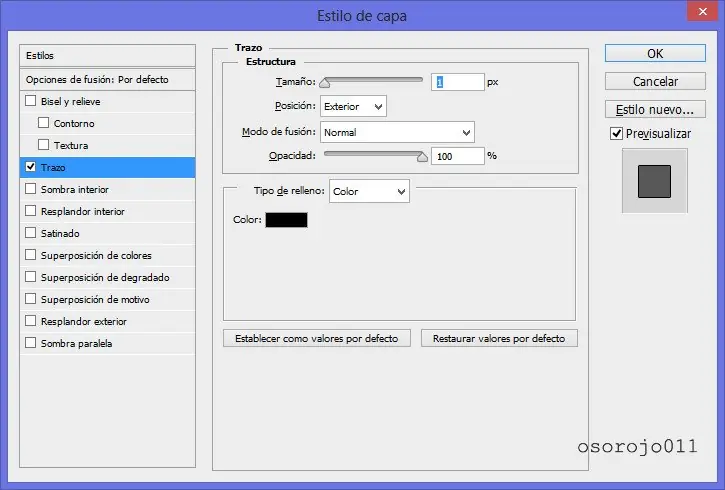Select the Bisel y relieve style row
The width and height of the screenshot is (725, 490).
(x=107, y=101)
